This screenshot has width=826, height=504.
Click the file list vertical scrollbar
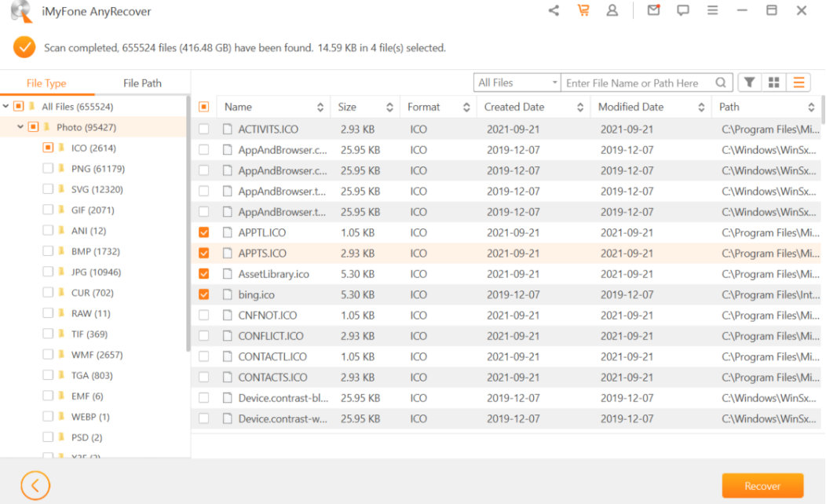pos(823,109)
